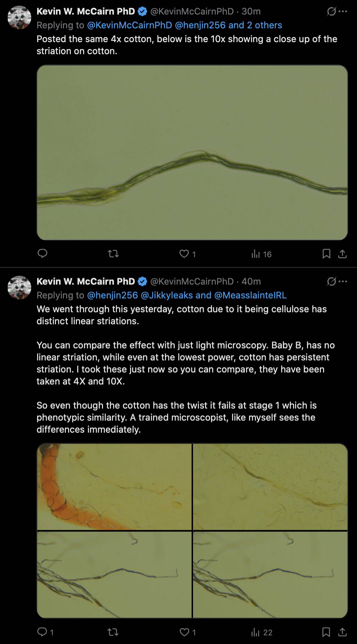The height and width of the screenshot is (644, 357).
Task: Open more options menu on first tweet
Action: pyautogui.click(x=343, y=12)
